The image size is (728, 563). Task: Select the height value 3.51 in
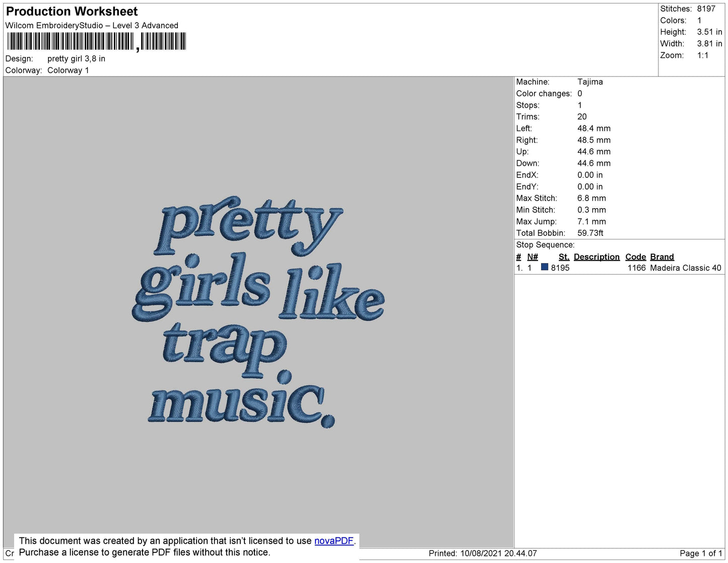pos(710,32)
